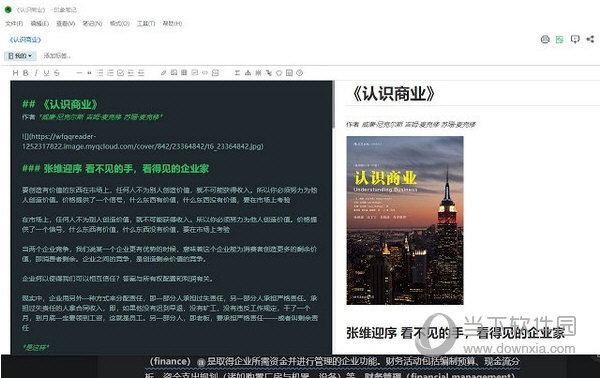Click the '## 《认识商业》' heading in the editor

pyautogui.click(x=60, y=104)
